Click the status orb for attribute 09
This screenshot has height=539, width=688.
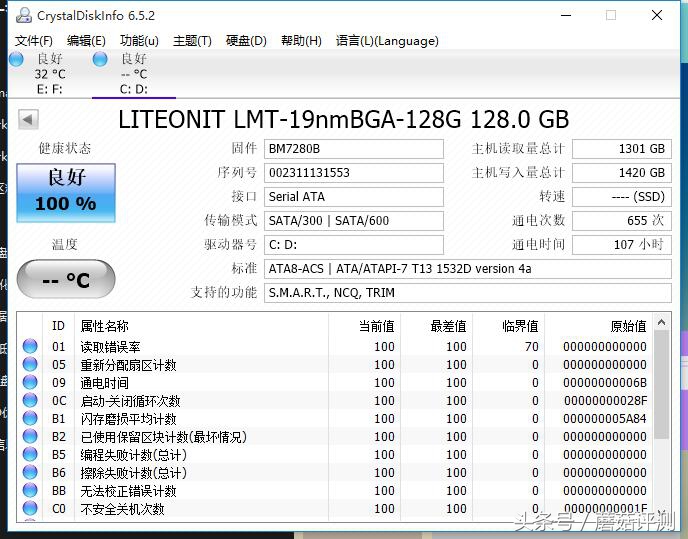click(x=30, y=382)
